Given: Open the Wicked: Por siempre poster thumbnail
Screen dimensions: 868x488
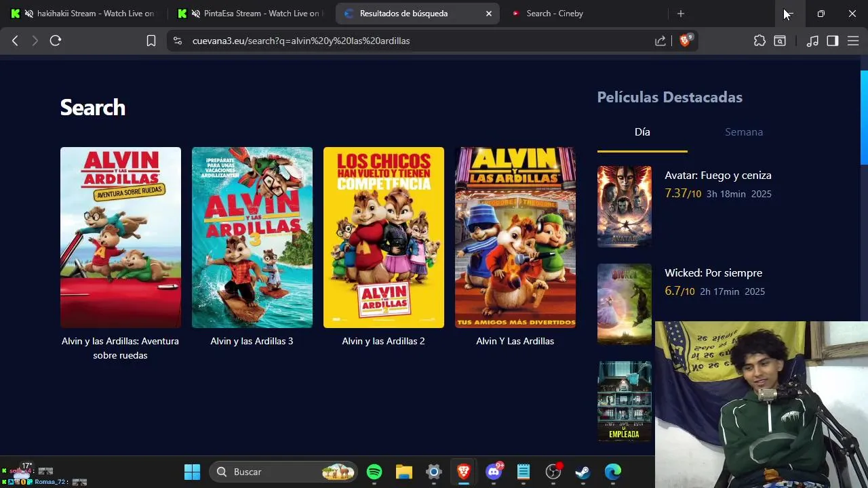Looking at the screenshot, I should click(x=624, y=304).
